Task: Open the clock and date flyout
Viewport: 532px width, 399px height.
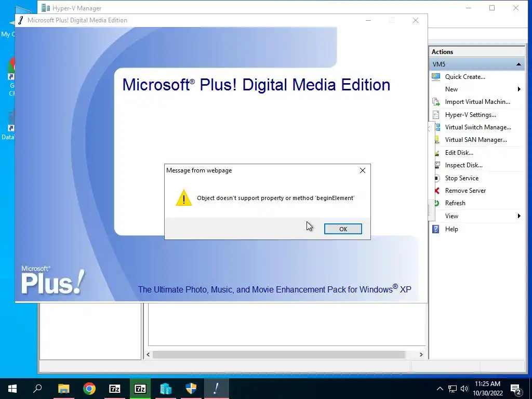Action: (488, 389)
